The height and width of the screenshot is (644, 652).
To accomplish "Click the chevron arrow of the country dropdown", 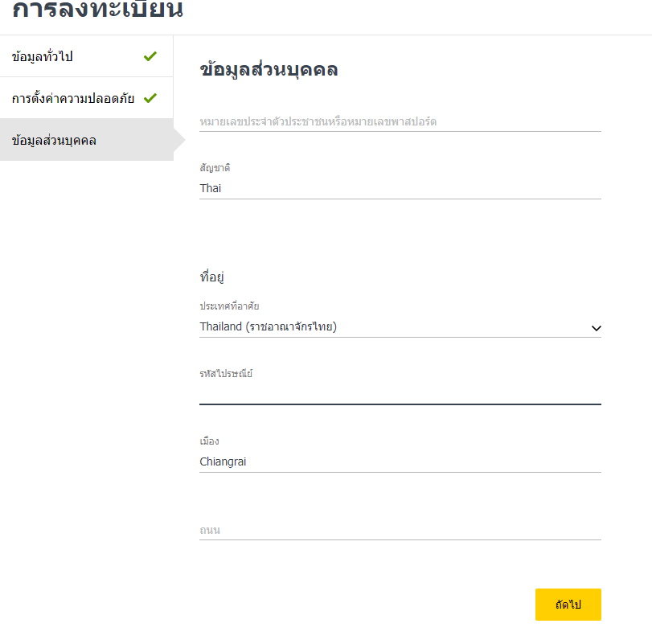I will coord(596,329).
